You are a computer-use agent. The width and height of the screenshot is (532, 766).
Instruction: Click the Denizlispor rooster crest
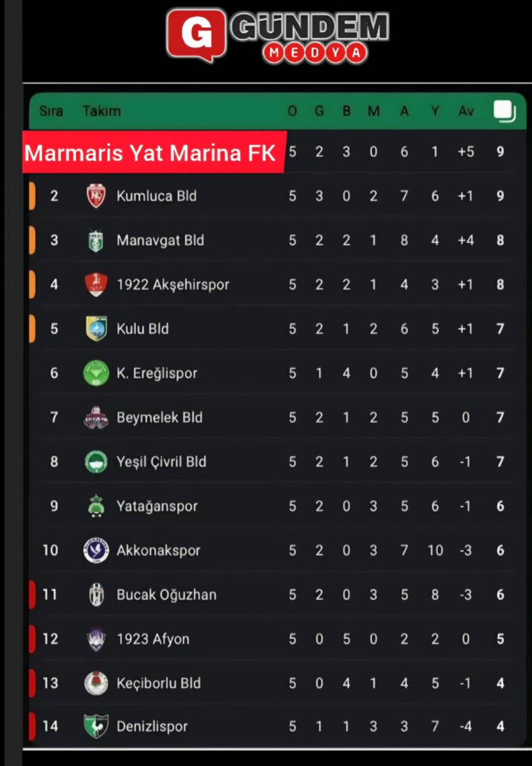[x=96, y=726]
